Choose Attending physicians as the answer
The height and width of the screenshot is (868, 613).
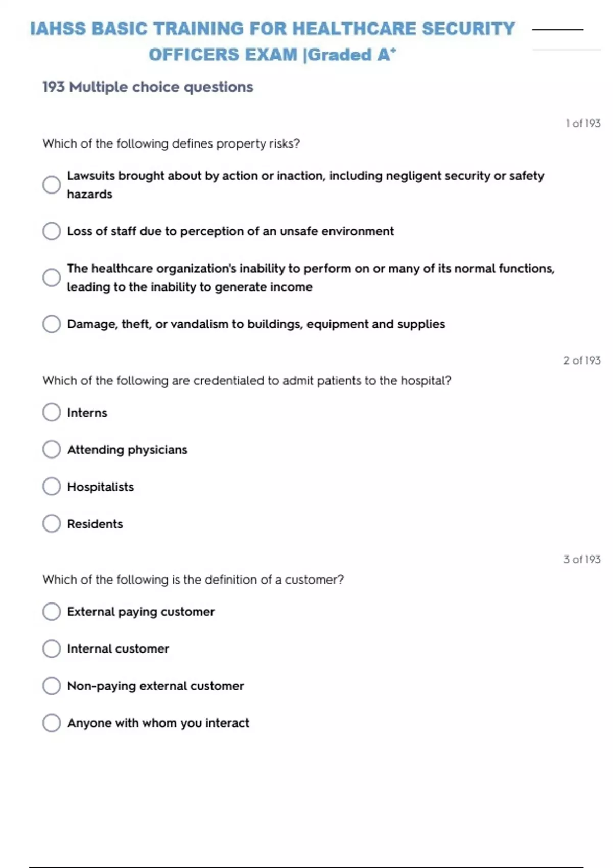click(x=52, y=450)
